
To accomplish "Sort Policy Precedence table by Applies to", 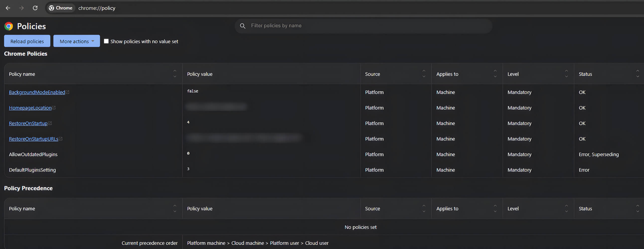I will tap(495, 208).
